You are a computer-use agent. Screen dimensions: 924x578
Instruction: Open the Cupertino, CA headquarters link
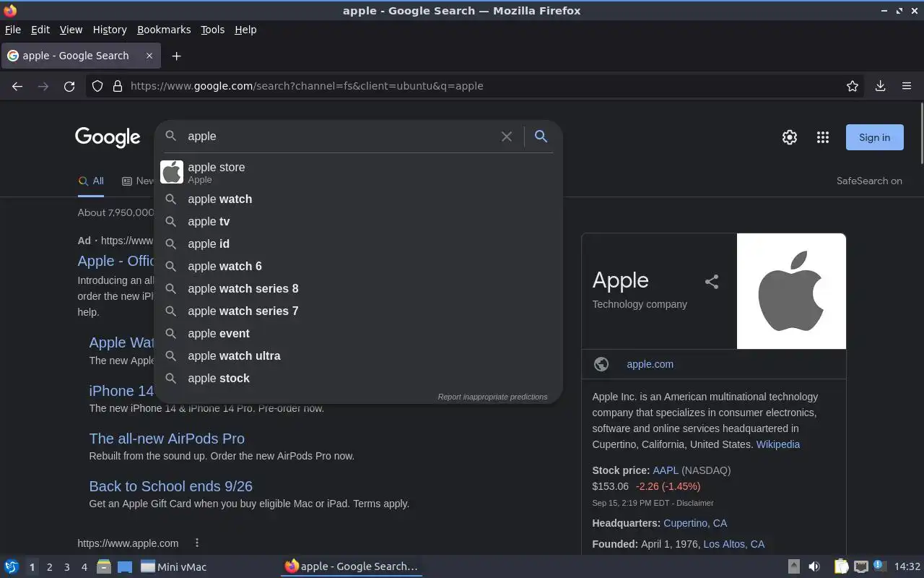tap(695, 523)
